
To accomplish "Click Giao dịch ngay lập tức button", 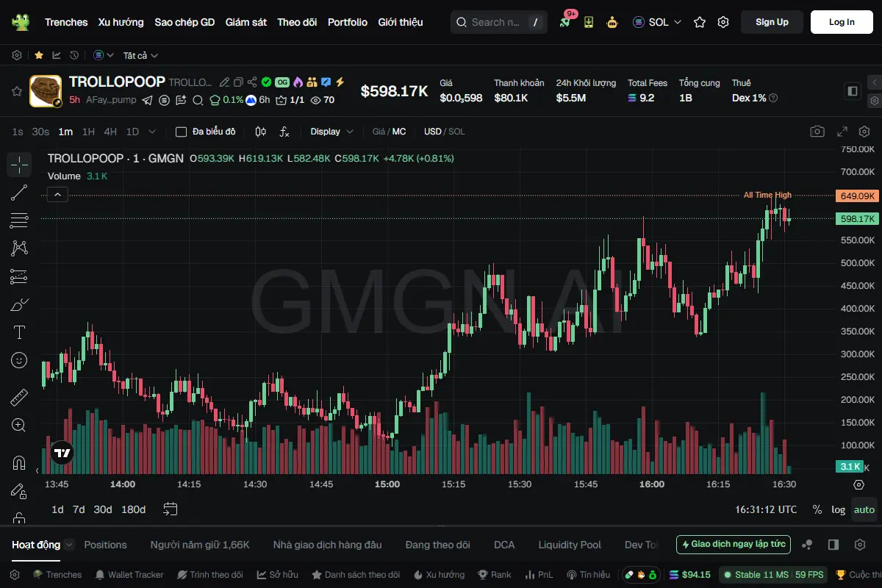I will tap(734, 545).
